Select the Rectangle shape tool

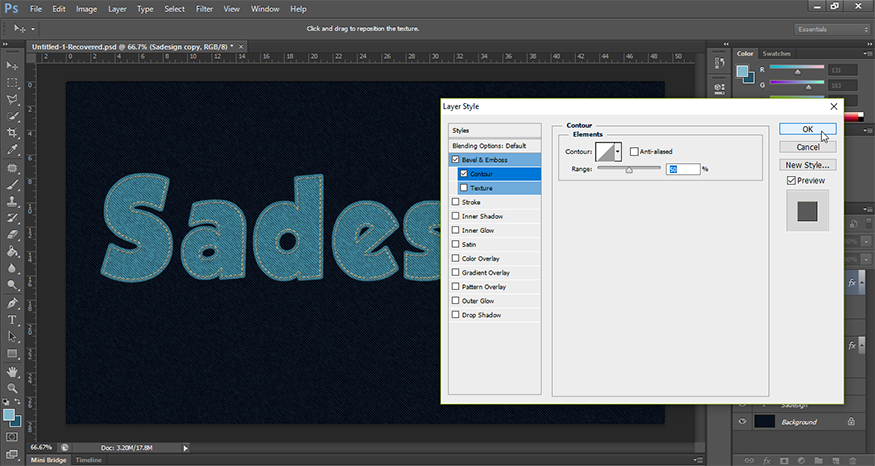(12, 354)
